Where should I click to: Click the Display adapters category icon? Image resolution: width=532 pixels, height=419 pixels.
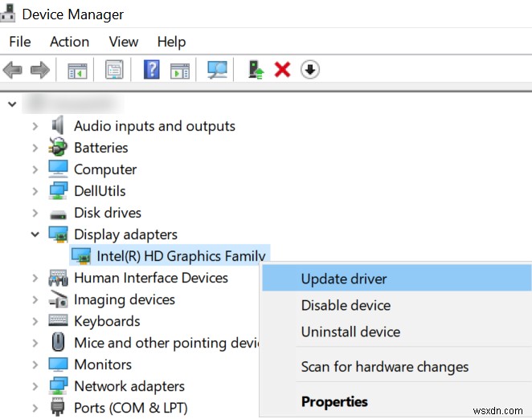[x=58, y=234]
